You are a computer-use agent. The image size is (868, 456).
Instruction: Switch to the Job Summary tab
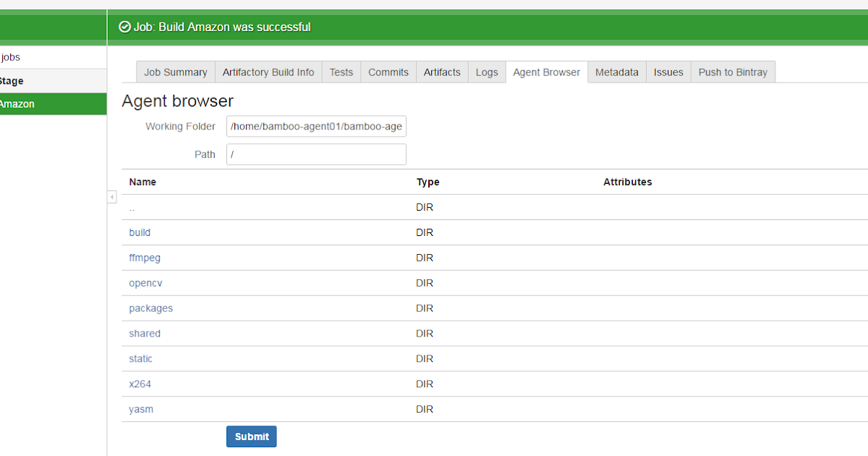(175, 72)
